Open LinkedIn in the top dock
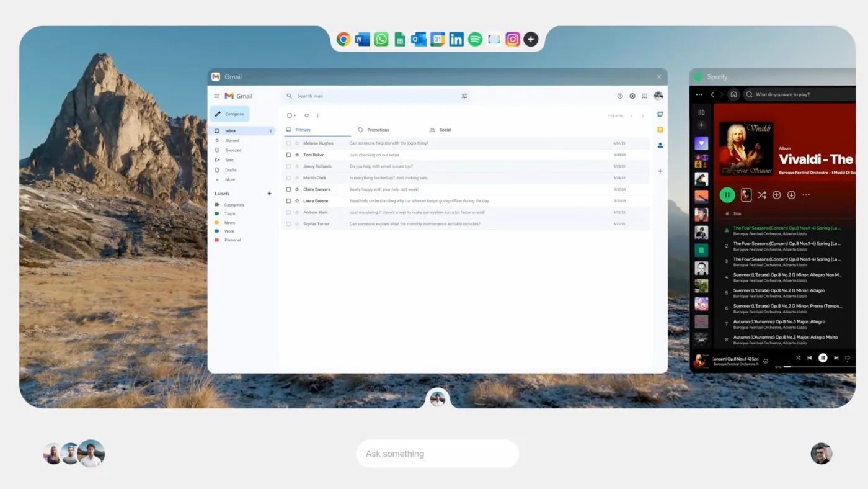 pos(456,39)
